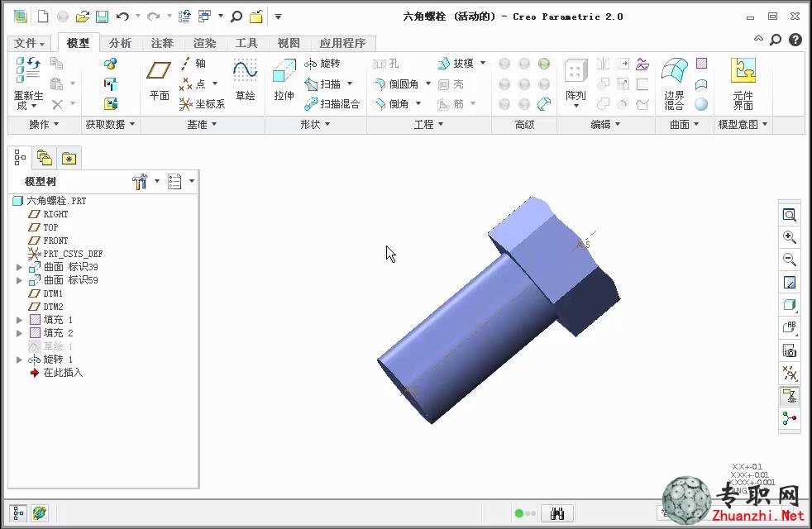812x529 pixels.
Task: Click the 倒角 chamfer button
Action: pos(392,104)
